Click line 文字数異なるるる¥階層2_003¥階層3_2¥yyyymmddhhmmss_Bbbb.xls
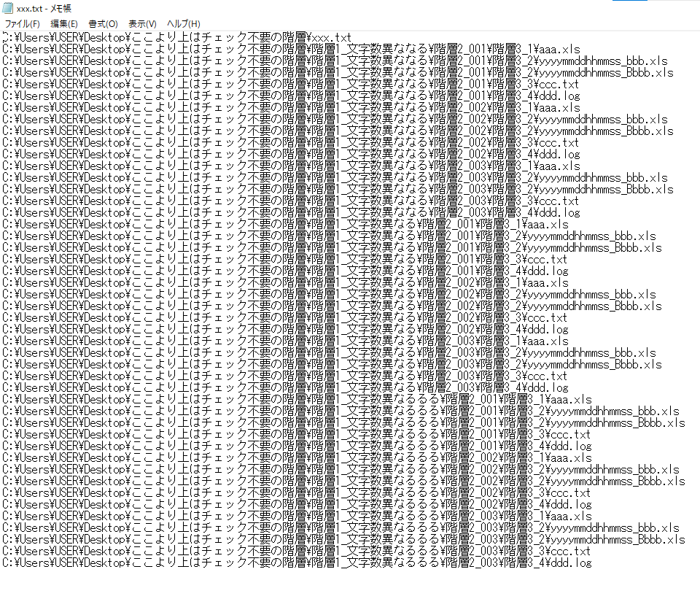700x607 pixels. point(343,539)
